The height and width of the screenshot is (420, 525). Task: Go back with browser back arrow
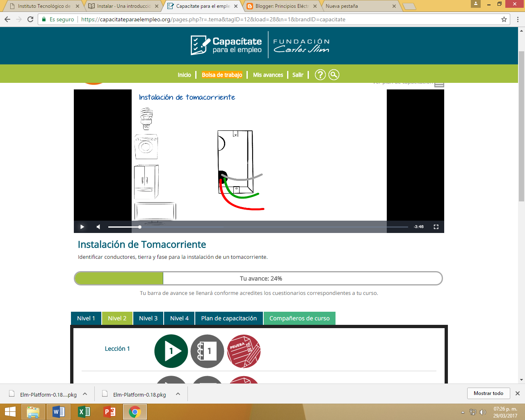[x=7, y=19]
